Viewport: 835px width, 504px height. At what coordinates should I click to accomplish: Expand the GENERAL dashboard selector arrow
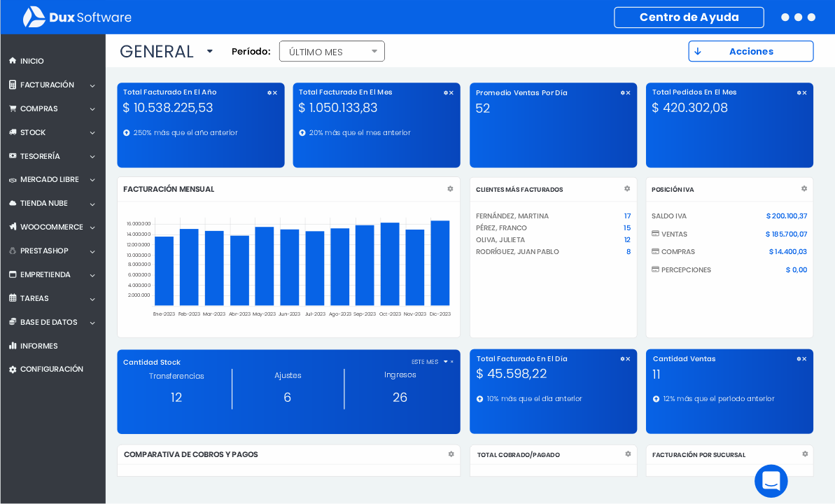pos(209,52)
